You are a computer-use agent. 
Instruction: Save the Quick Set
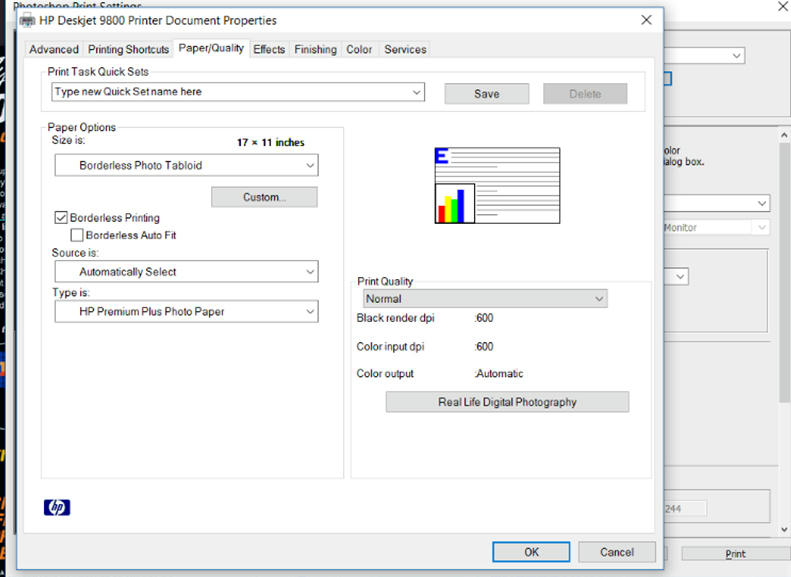click(x=486, y=94)
